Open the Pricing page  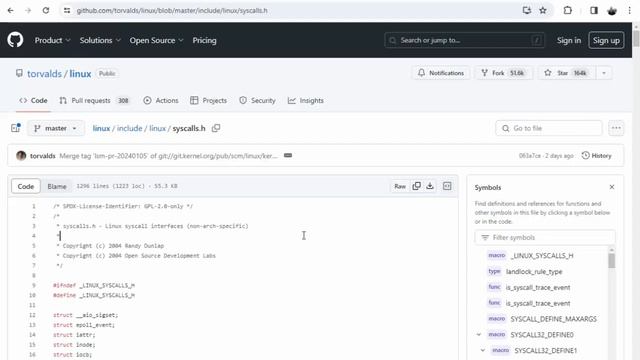tap(204, 40)
